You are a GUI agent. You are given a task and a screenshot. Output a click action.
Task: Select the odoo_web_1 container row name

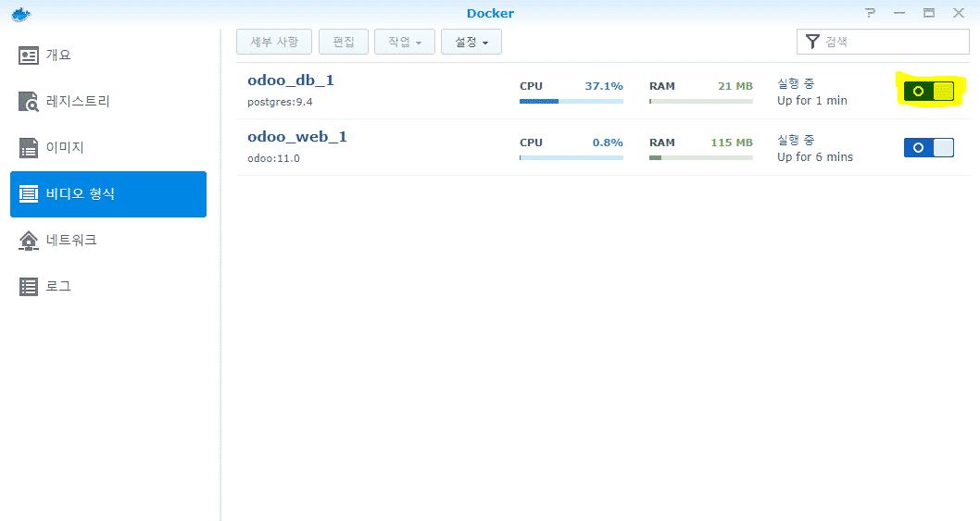point(296,137)
